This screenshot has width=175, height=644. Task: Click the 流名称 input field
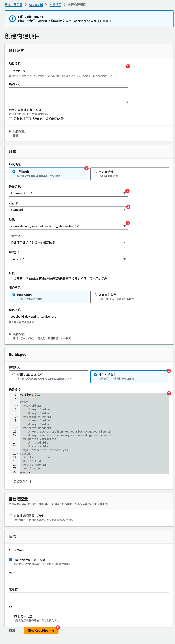pyautogui.click(x=89, y=596)
